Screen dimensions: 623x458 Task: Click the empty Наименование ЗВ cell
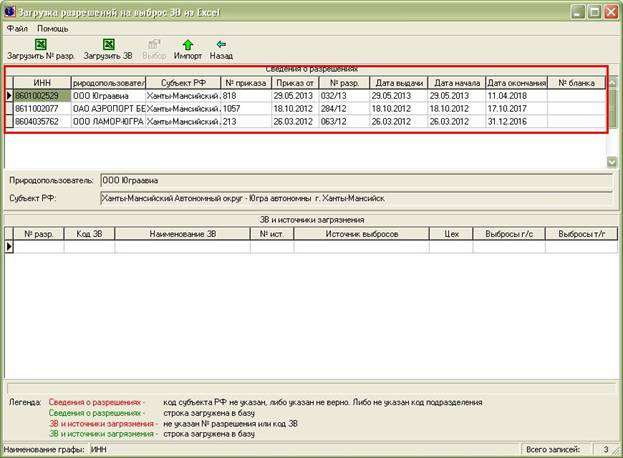point(183,245)
